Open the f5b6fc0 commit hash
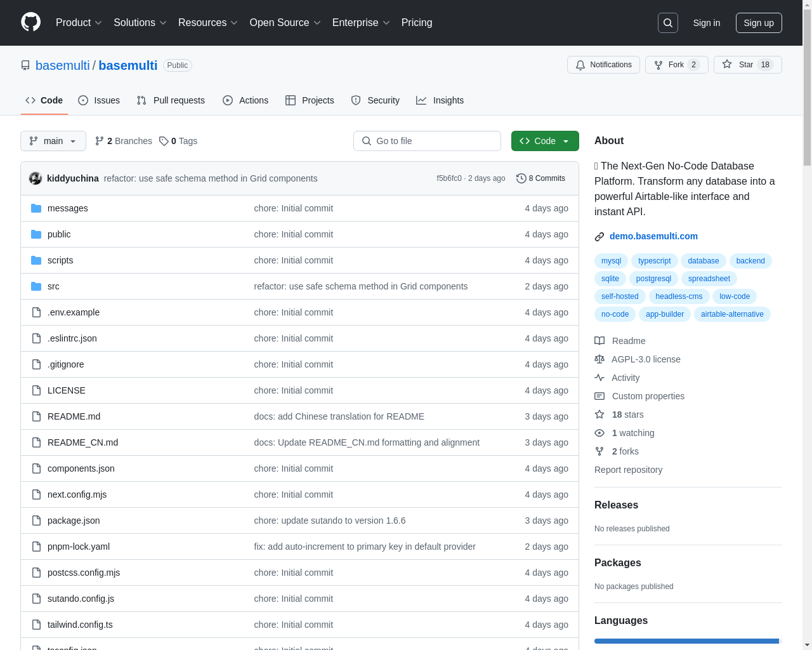Screen dimensions: 812x650 449,178
